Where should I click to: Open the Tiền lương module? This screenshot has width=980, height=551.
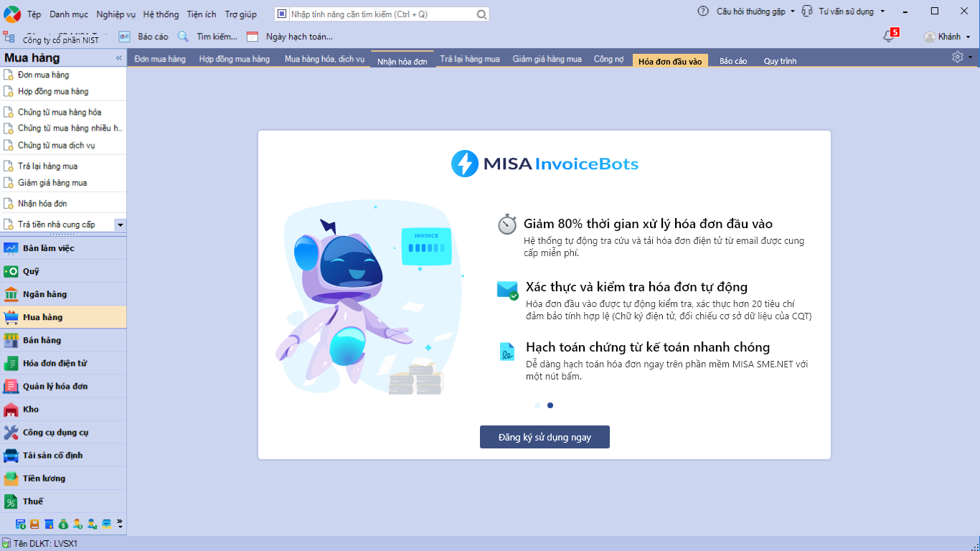click(63, 478)
